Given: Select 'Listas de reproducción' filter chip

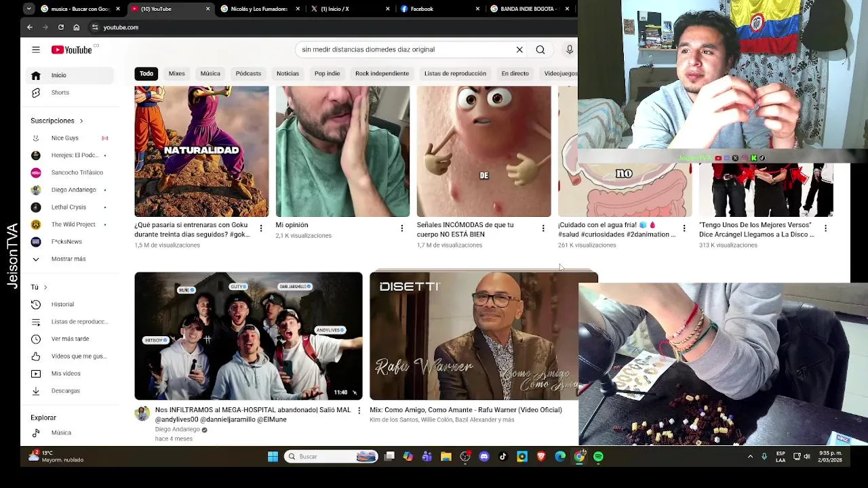Looking at the screenshot, I should point(455,73).
